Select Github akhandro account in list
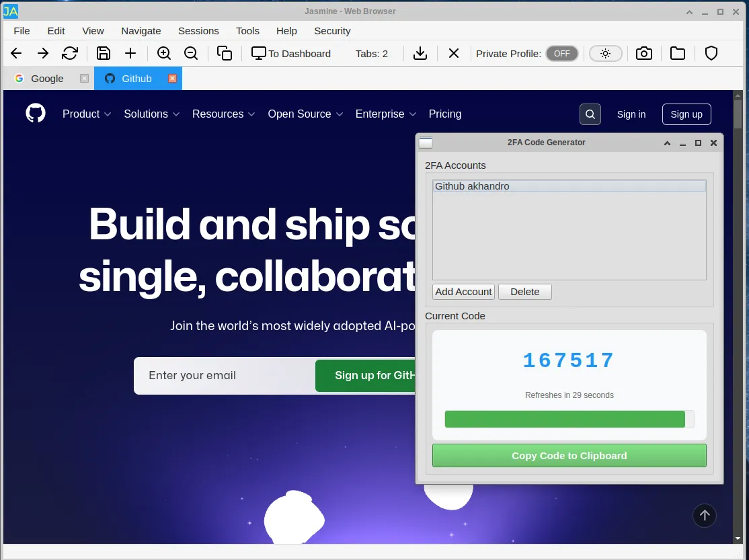 [569, 186]
